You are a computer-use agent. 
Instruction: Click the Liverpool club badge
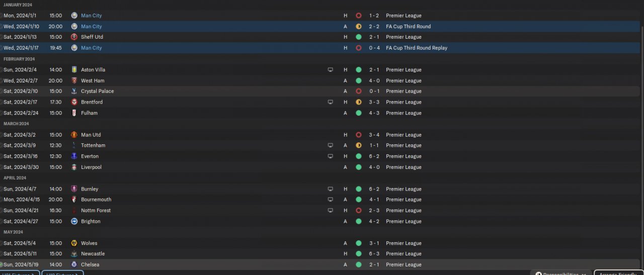74,167
